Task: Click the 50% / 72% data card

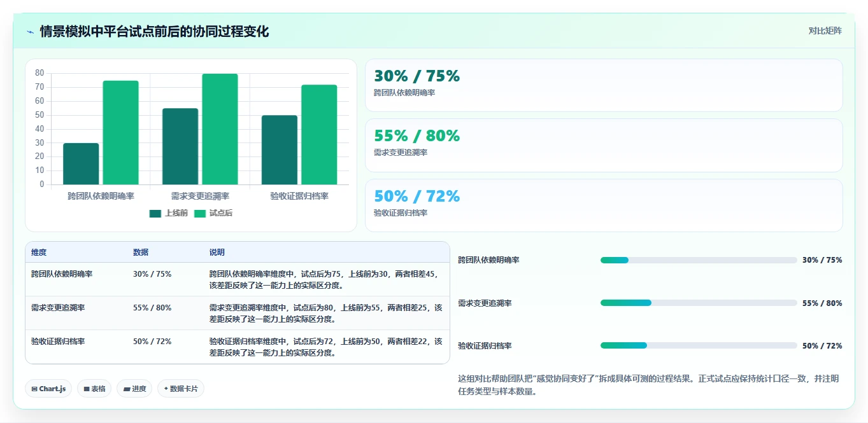Action: coord(604,205)
